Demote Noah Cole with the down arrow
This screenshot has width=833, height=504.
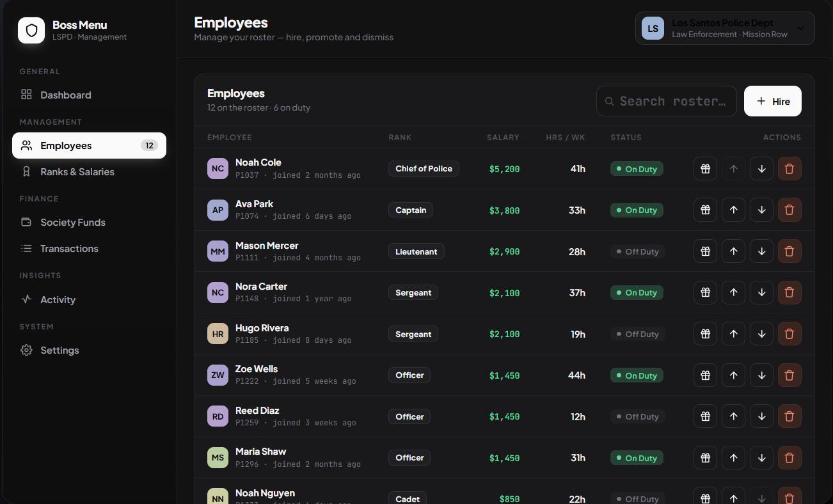[x=761, y=169]
